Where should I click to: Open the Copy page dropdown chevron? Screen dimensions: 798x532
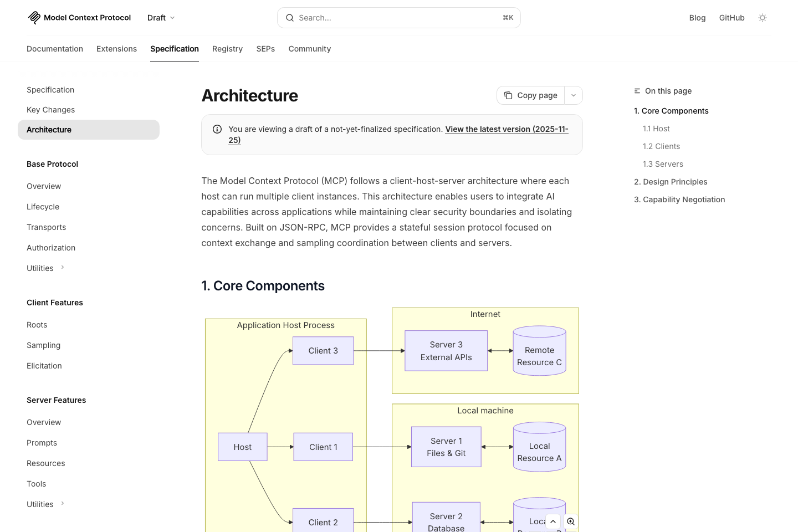pos(574,95)
